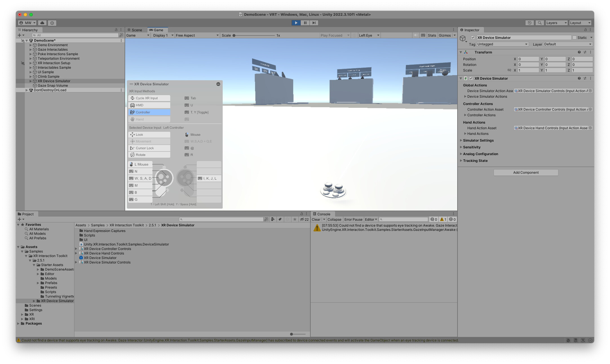Screen dimensions: 610x364
Task: Open the Left Eye dropdown in Game view
Action: [x=369, y=35]
